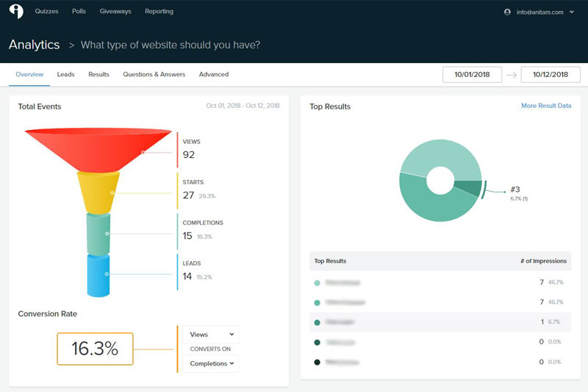Click the first result's light green dot
The image size is (588, 392).
point(317,283)
